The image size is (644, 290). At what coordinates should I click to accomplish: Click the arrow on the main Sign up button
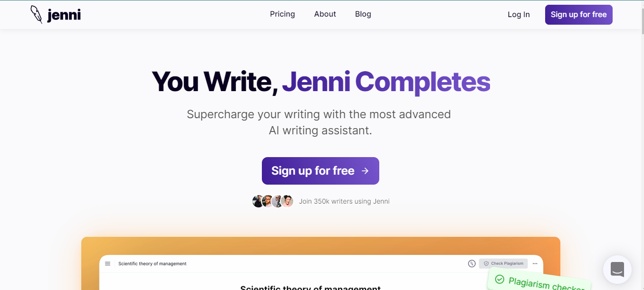point(365,171)
